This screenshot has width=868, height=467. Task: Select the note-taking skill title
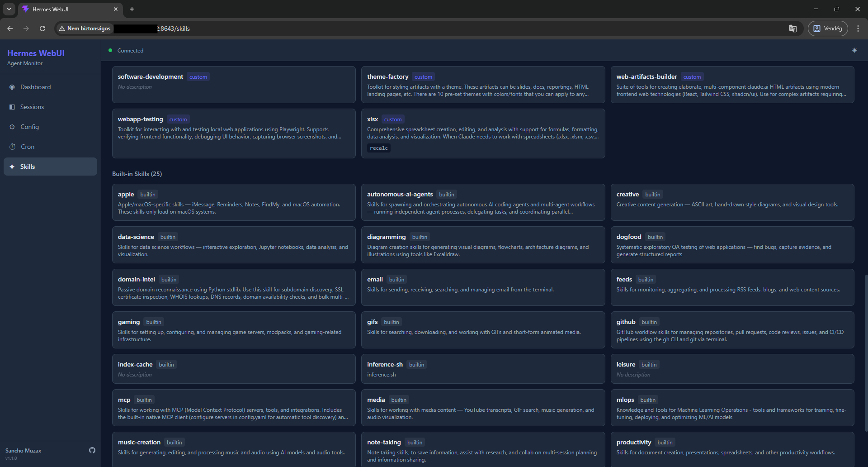(384, 442)
